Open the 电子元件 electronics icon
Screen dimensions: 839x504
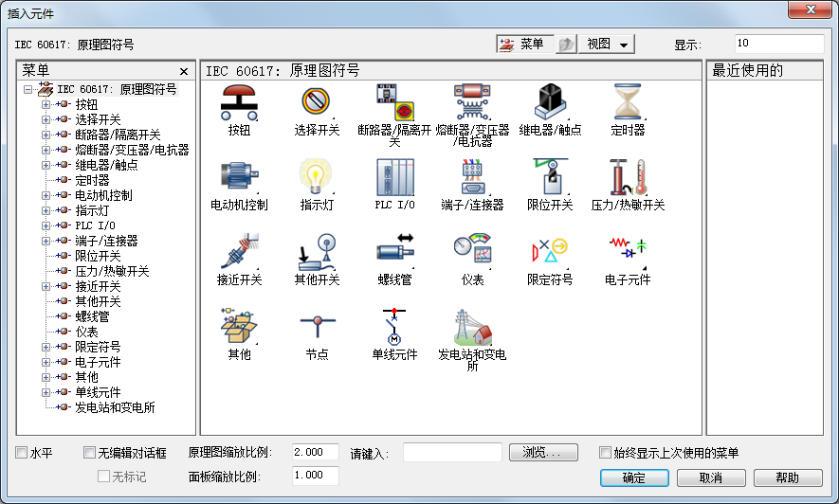pyautogui.click(x=628, y=252)
